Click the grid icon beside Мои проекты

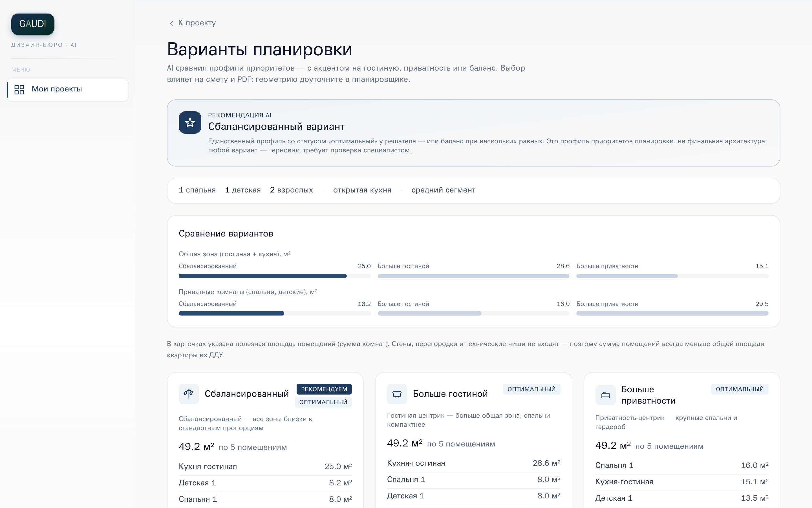click(x=19, y=89)
